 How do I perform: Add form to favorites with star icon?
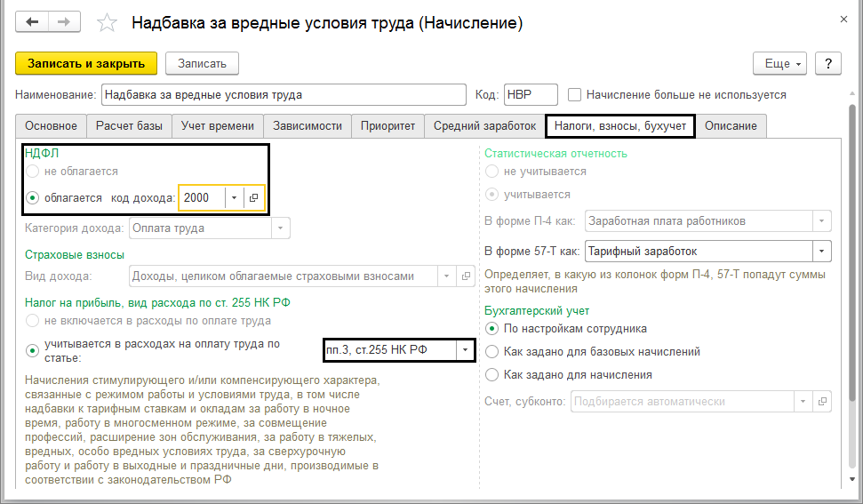(107, 23)
